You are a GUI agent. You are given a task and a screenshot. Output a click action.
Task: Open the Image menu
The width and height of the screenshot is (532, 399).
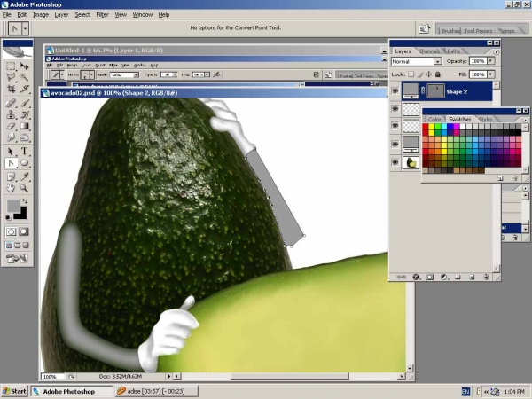tap(41, 14)
